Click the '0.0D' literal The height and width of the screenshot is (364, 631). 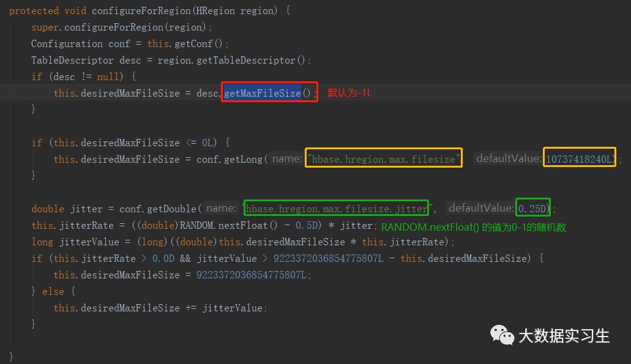tap(163, 258)
